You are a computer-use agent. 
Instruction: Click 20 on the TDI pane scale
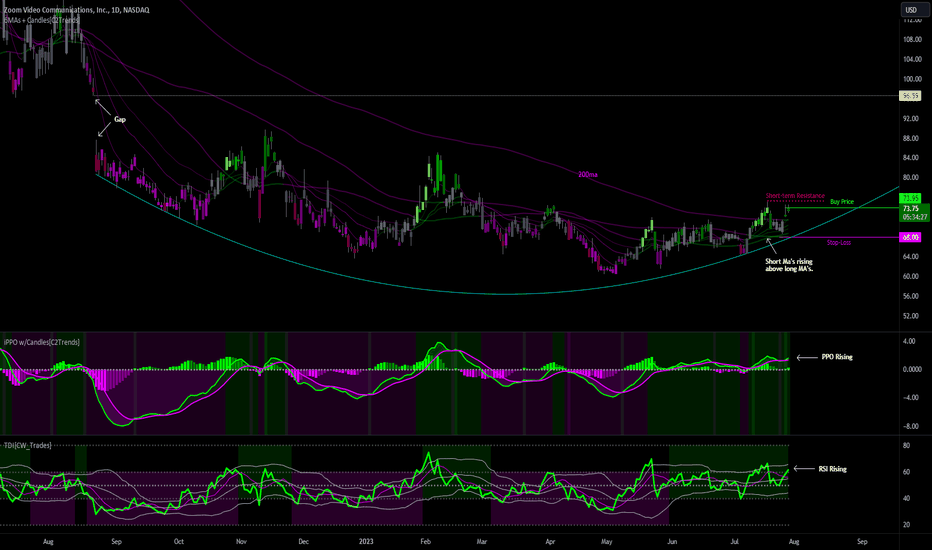[906, 524]
